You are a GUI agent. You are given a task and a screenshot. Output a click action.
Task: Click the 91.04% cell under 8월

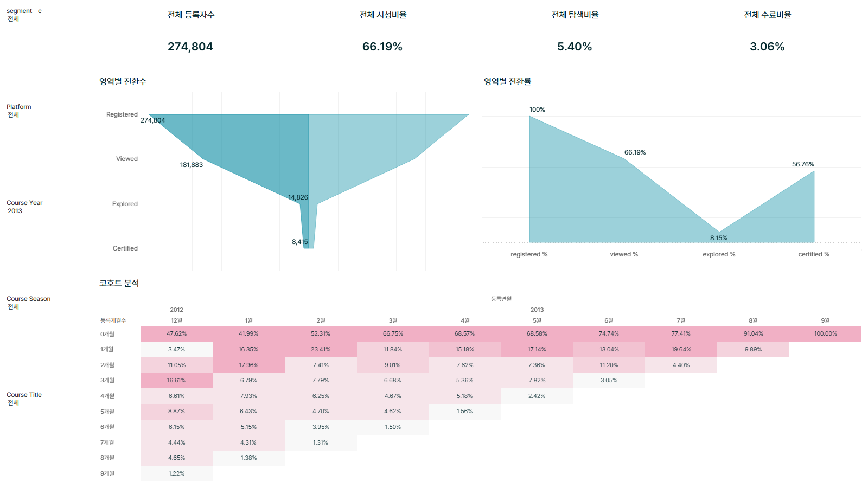click(x=753, y=334)
